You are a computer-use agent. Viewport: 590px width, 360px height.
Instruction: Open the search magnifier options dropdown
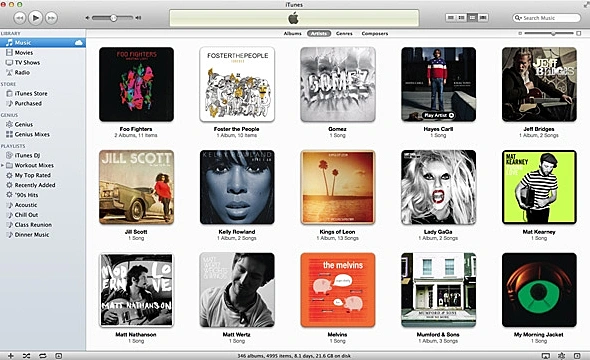coord(518,18)
